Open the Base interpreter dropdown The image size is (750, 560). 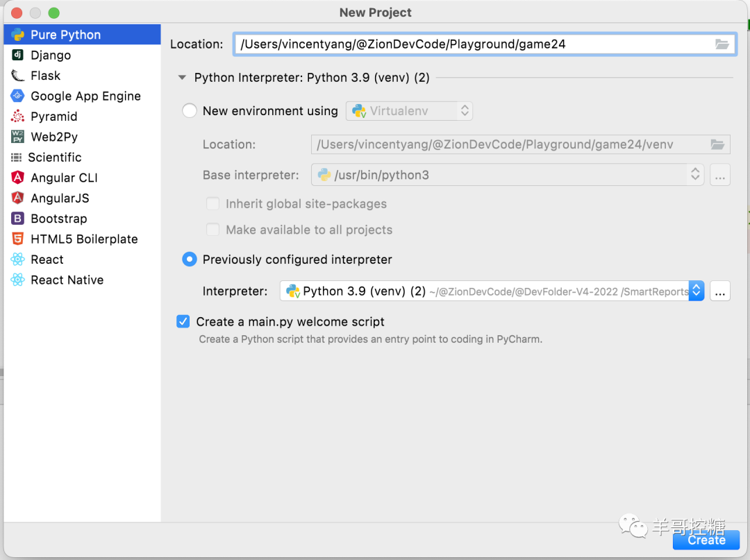tap(507, 175)
